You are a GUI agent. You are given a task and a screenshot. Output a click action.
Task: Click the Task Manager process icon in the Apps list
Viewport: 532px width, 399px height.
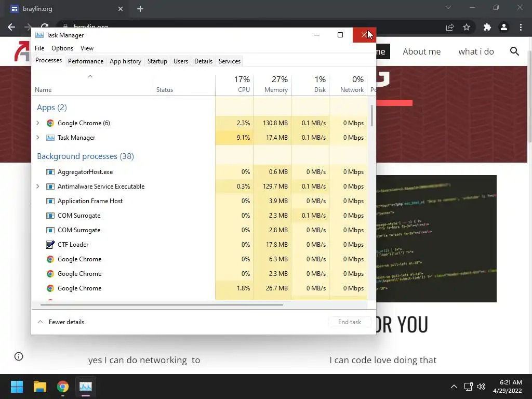click(x=50, y=138)
